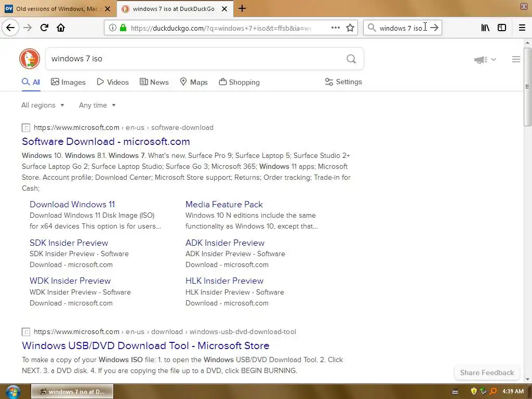Switch to Images results
532x399 pixels.
(68, 82)
